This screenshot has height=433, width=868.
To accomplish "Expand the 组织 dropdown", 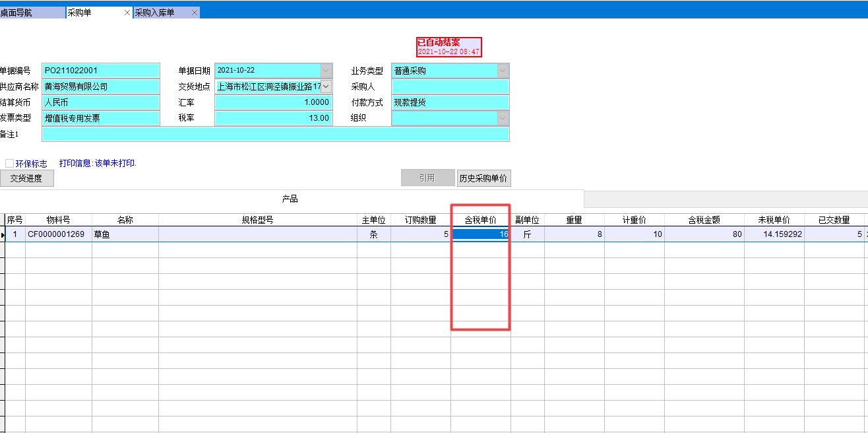I will click(x=503, y=118).
